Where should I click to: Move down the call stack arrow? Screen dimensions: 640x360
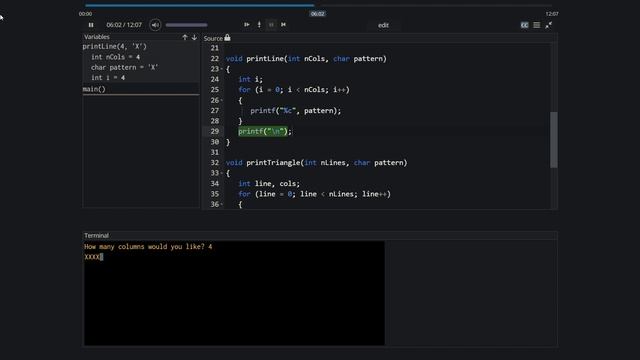tap(194, 37)
